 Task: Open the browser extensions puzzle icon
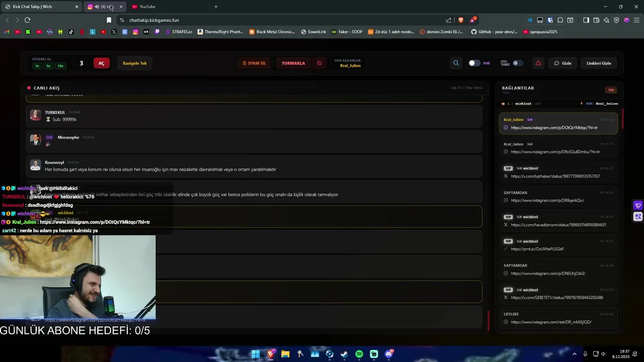point(560,20)
